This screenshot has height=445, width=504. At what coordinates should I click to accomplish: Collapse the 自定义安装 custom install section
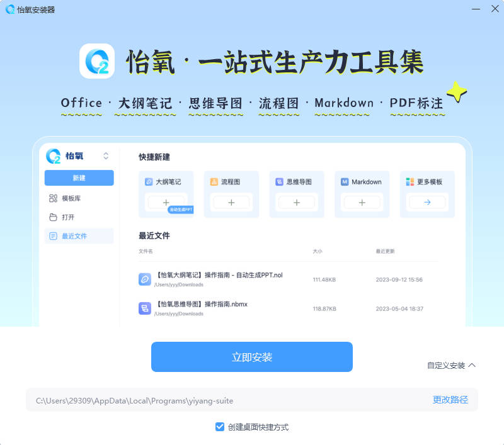point(451,365)
